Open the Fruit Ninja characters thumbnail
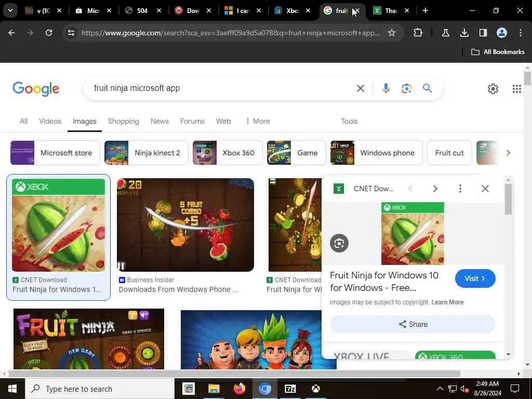 [259, 340]
